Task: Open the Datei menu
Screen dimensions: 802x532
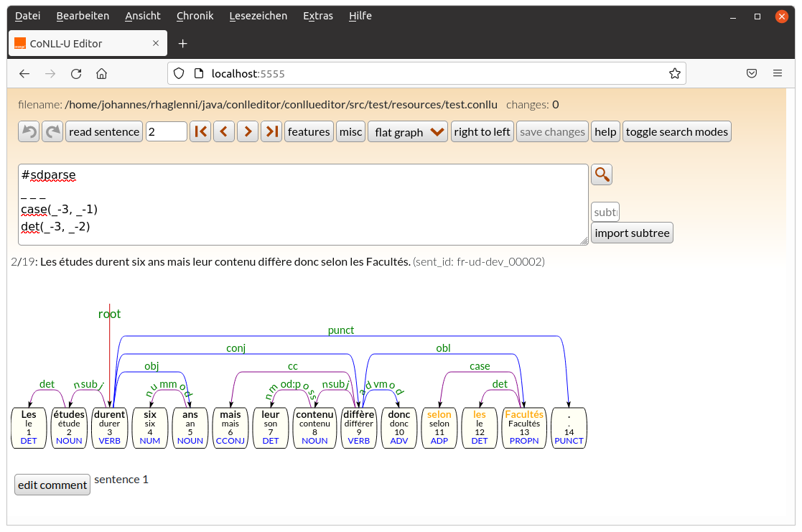Action: [x=27, y=16]
